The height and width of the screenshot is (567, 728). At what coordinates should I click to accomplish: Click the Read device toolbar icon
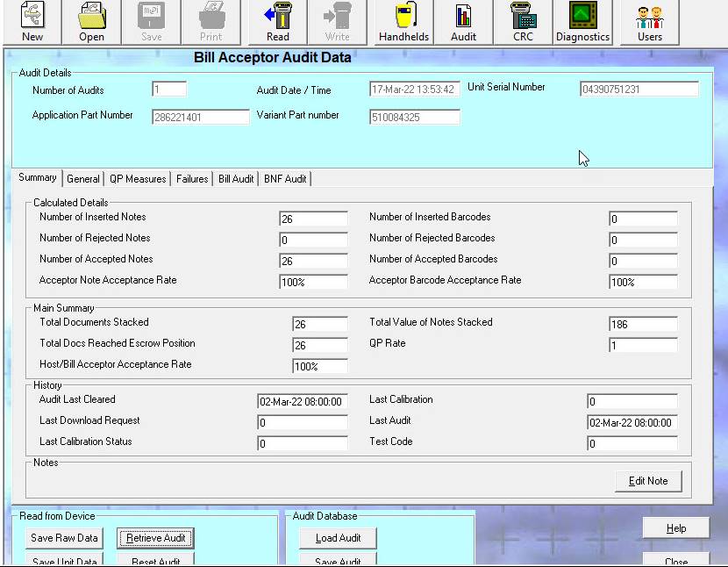(x=277, y=22)
